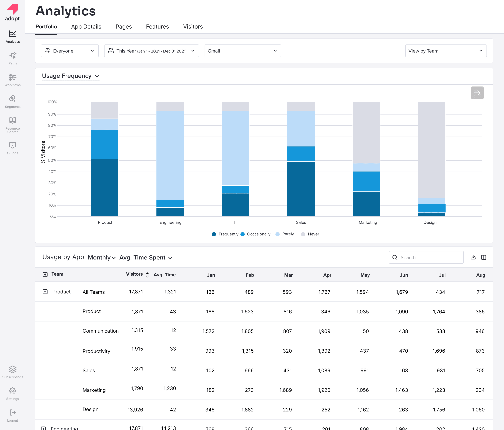Open the Settings gear icon
Screen dimensions: 504x430
13,391
